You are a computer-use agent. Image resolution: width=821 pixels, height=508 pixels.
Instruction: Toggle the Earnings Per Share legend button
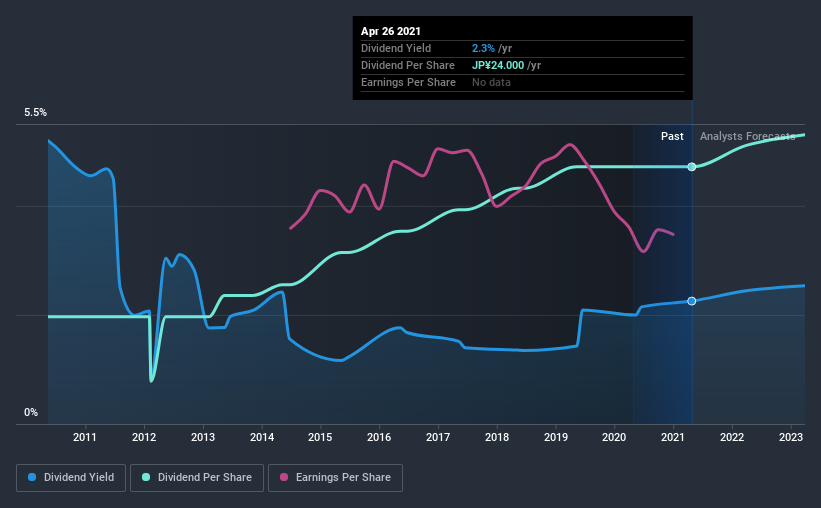coord(335,478)
